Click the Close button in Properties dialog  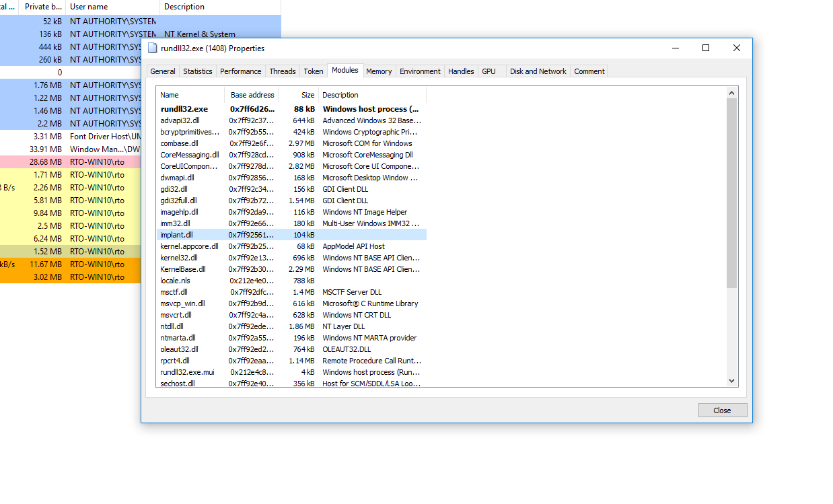point(722,410)
